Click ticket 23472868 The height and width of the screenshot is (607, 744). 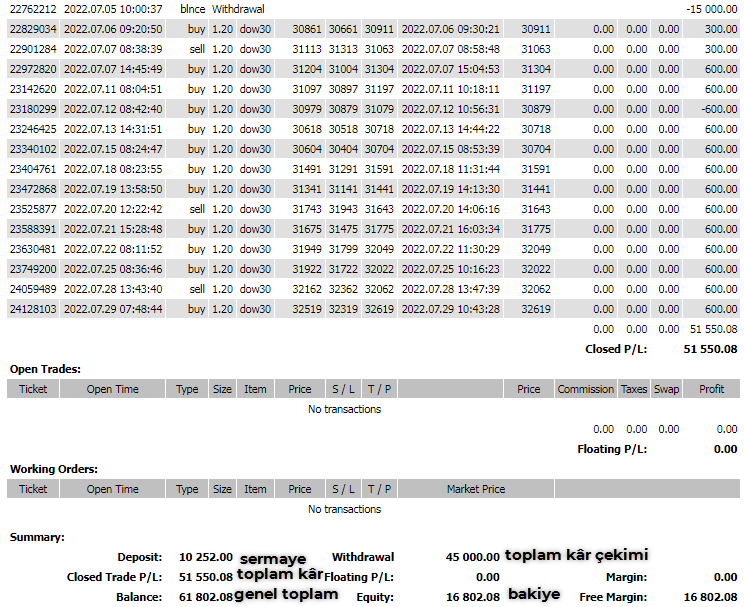(x=33, y=189)
